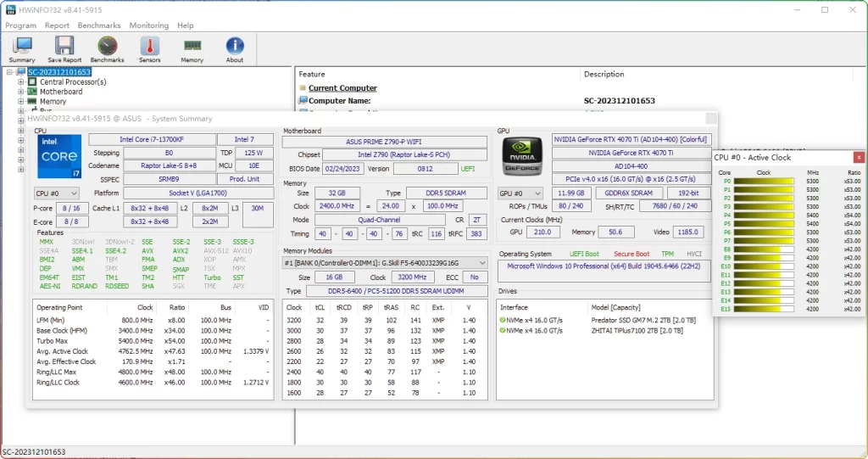Viewport: 868px width, 459px height.
Task: Select the Central Processor(s) tree item
Action: click(x=73, y=81)
